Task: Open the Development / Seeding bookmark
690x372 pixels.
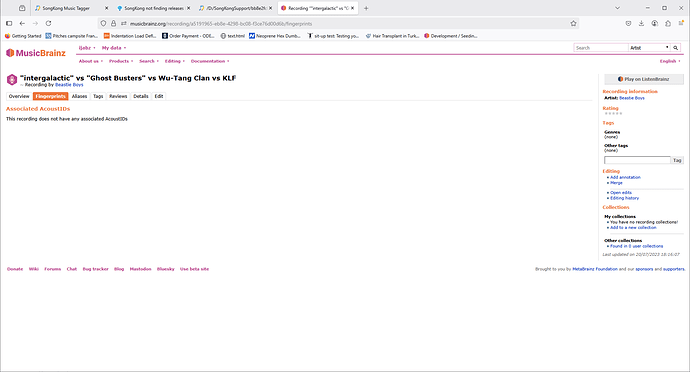Action: tap(451, 36)
